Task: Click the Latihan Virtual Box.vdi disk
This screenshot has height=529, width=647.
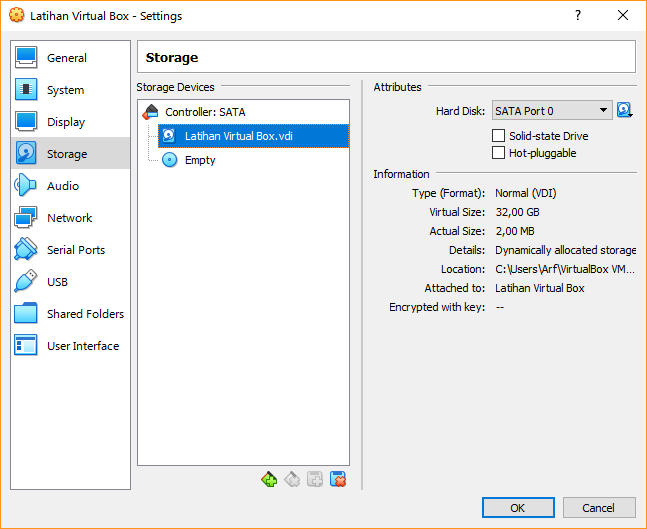Action: click(237, 136)
